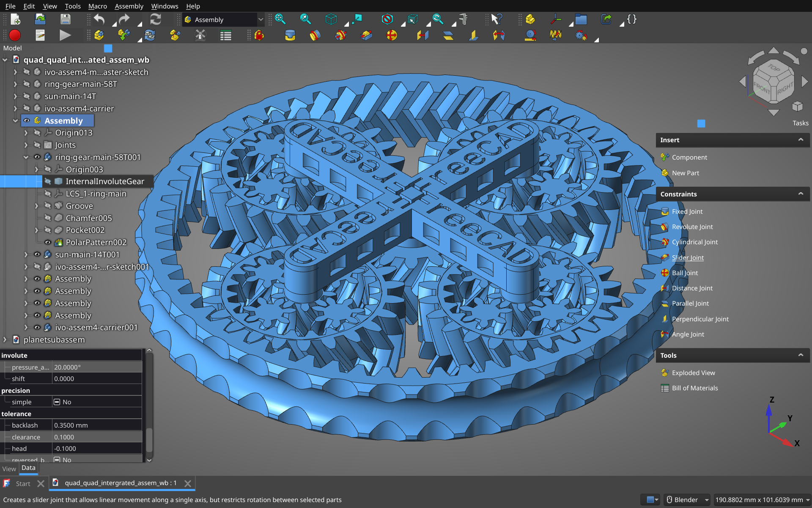Click Cylindrical Joint in Constraints panel
This screenshot has width=812, height=508.
[694, 242]
